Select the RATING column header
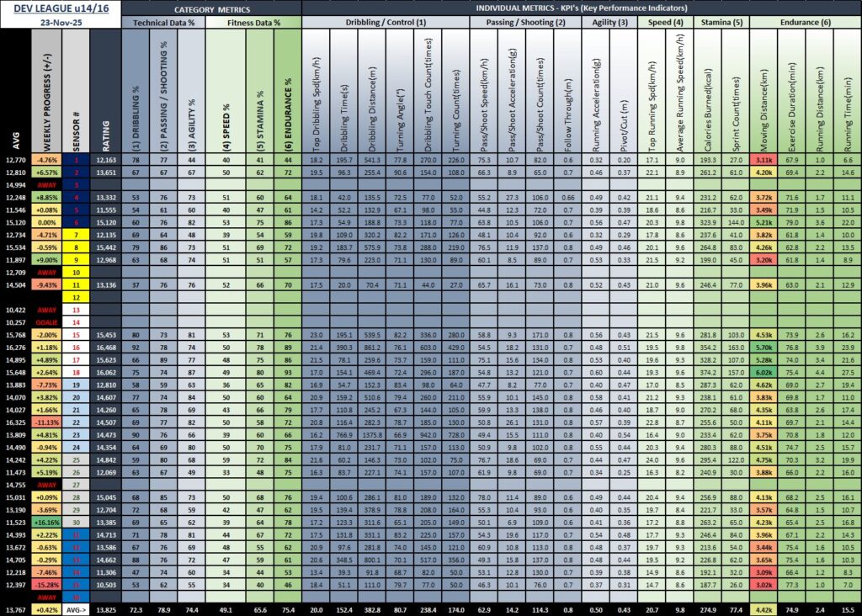This screenshot has width=862, height=616. coord(106,93)
